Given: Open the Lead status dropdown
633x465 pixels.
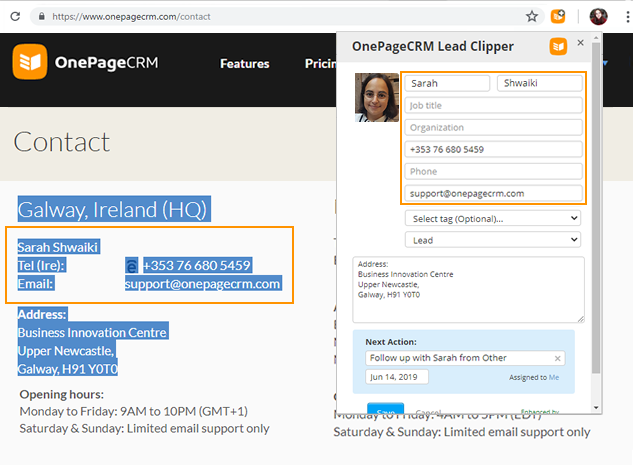Looking at the screenshot, I should [x=493, y=240].
